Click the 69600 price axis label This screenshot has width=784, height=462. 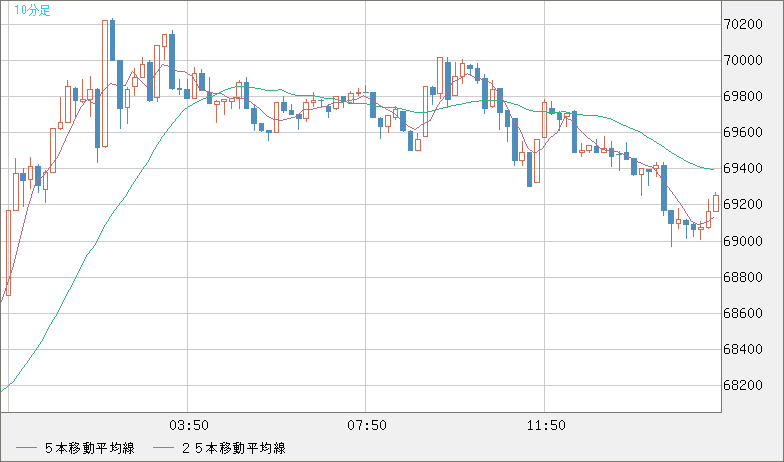[743, 132]
